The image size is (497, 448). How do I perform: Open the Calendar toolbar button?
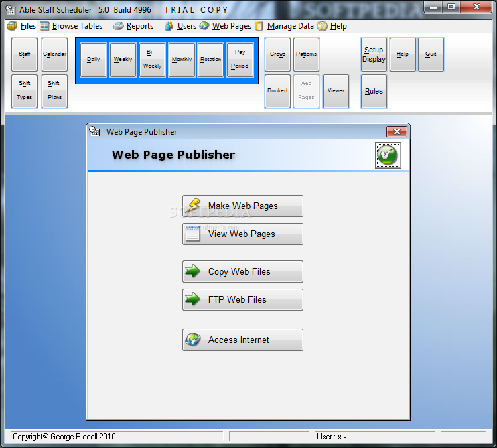click(x=54, y=54)
